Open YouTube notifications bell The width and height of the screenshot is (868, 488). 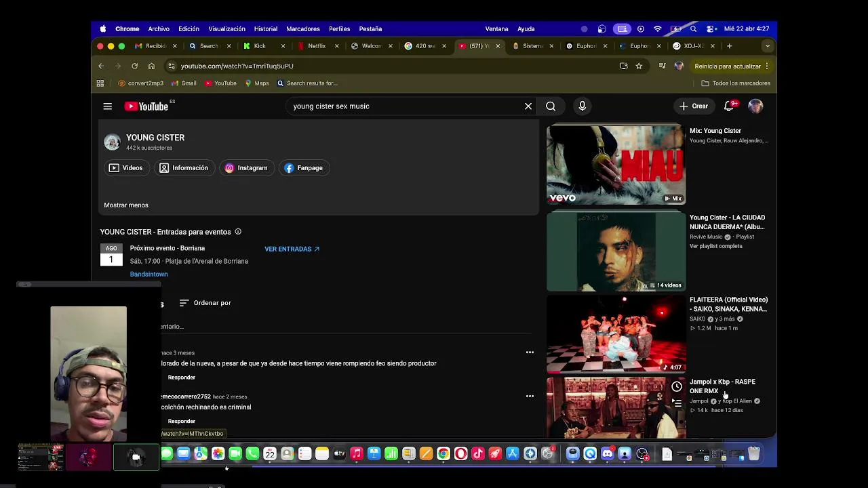point(729,106)
